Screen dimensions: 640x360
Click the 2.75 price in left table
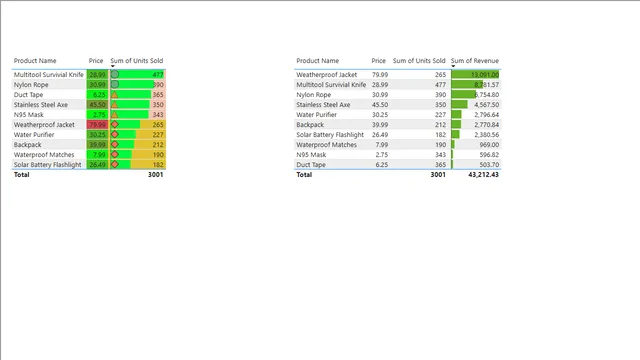click(98, 115)
